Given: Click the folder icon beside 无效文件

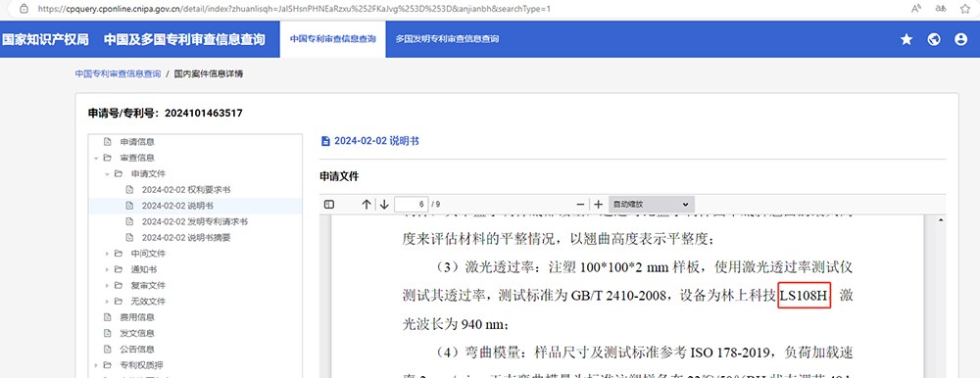Looking at the screenshot, I should [119, 302].
